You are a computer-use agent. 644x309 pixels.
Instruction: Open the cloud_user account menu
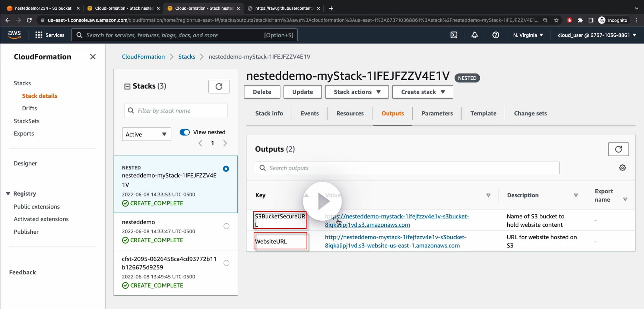pyautogui.click(x=597, y=35)
